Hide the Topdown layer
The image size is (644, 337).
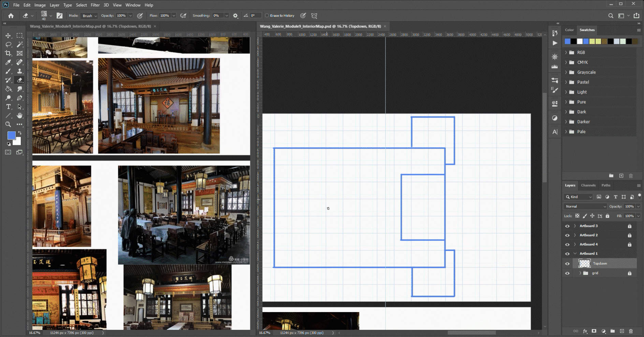567,264
